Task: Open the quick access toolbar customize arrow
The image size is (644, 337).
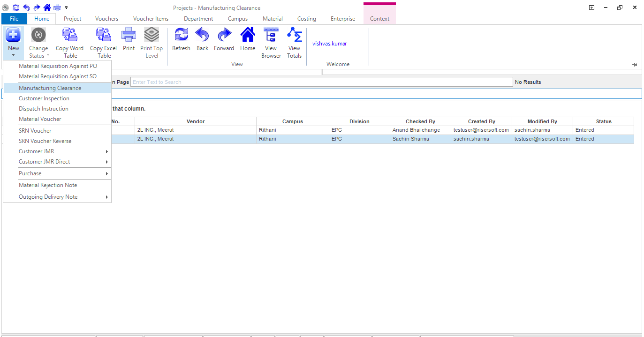Action: [x=67, y=7]
